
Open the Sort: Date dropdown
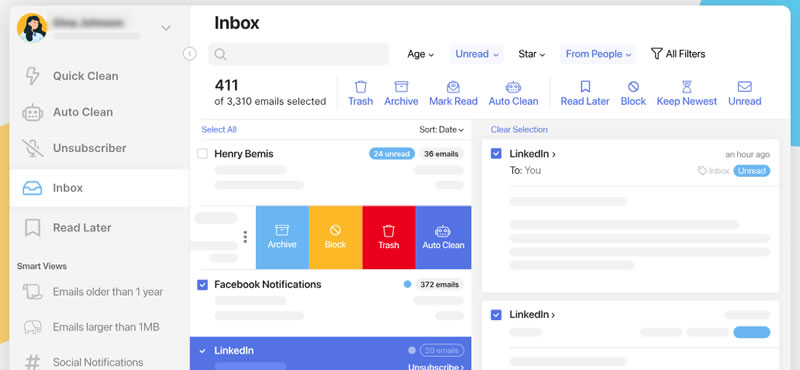pyautogui.click(x=442, y=130)
